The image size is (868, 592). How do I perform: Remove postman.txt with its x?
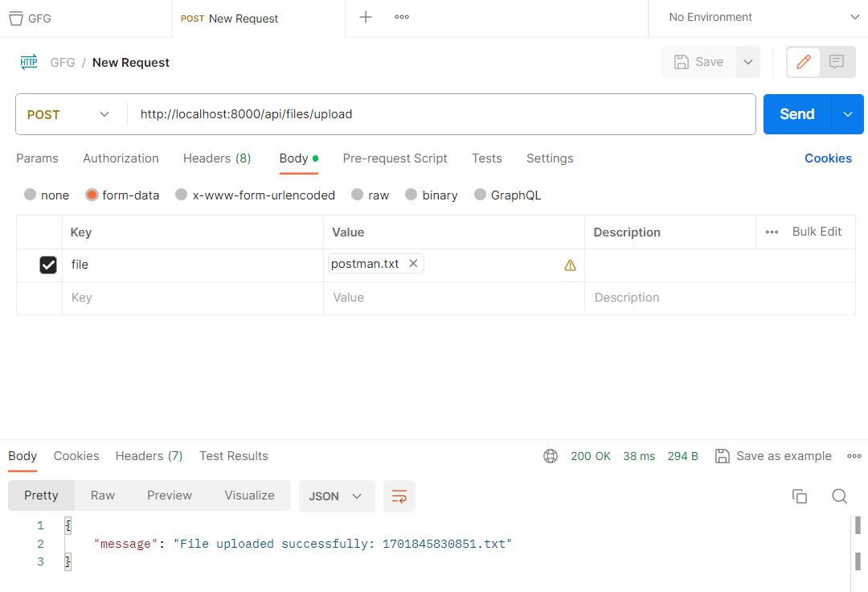pos(413,263)
